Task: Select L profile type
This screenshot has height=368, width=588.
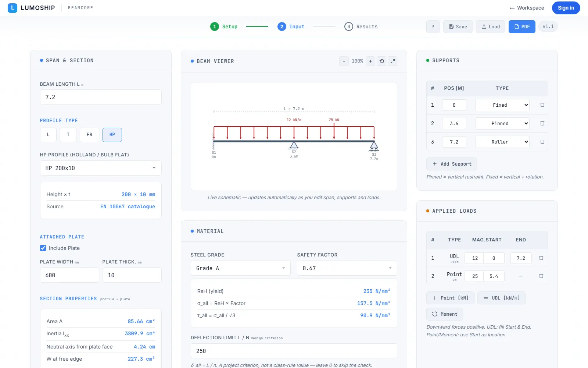Action: [48, 135]
